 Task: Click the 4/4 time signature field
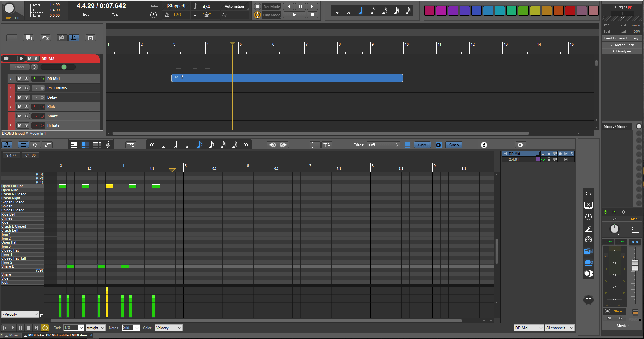(206, 6)
